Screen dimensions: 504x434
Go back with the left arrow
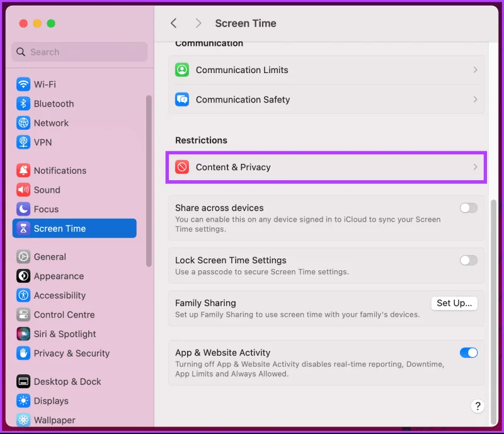(174, 23)
